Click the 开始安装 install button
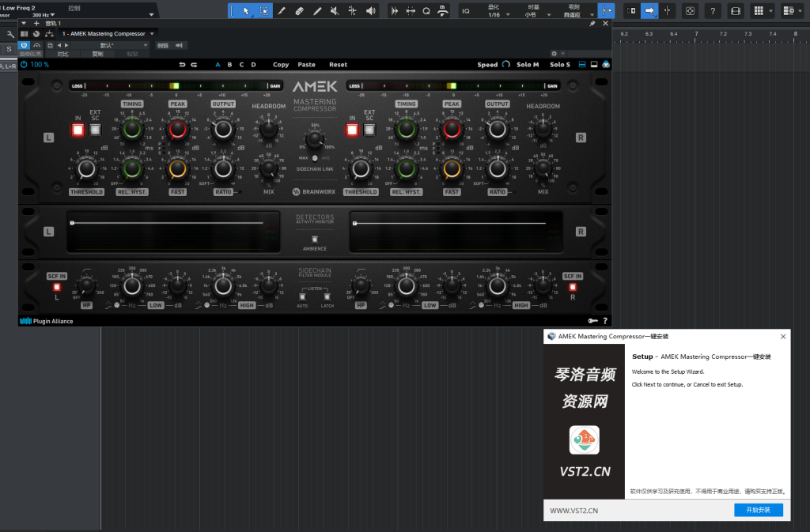This screenshot has height=532, width=810. [x=758, y=510]
